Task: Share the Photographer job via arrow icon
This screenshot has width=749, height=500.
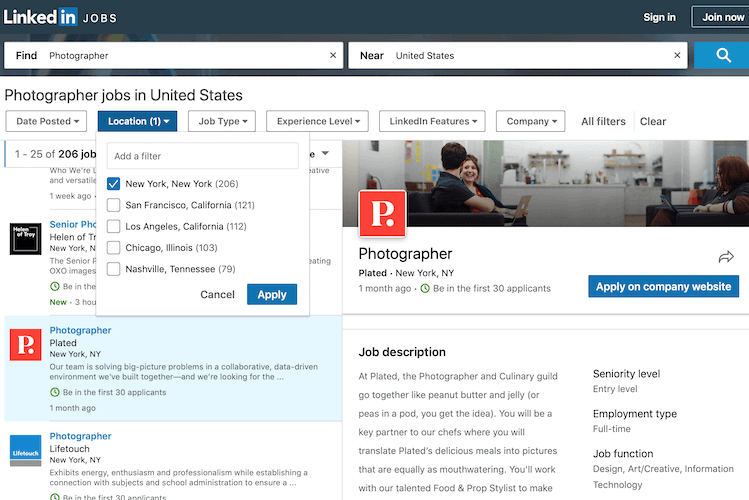Action: click(x=726, y=257)
